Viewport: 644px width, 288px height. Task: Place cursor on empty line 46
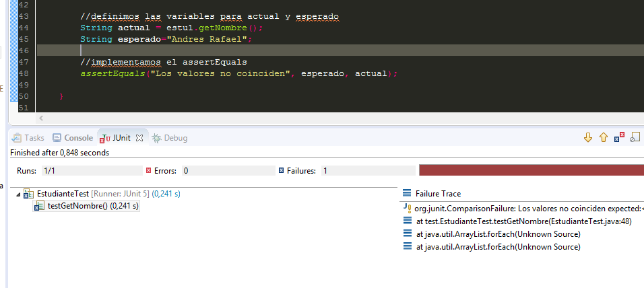point(340,50)
